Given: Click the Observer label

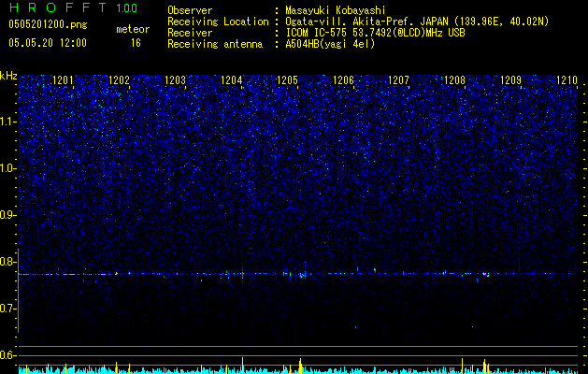Looking at the screenshot, I should click(190, 10).
